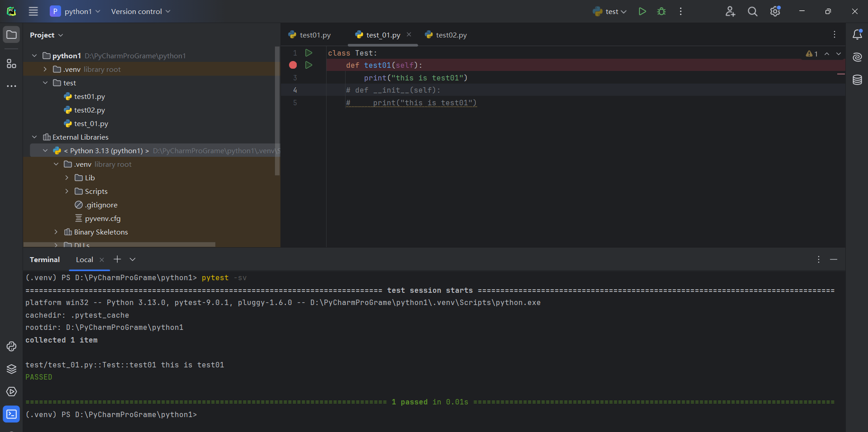Close the Local terminal session

(102, 259)
